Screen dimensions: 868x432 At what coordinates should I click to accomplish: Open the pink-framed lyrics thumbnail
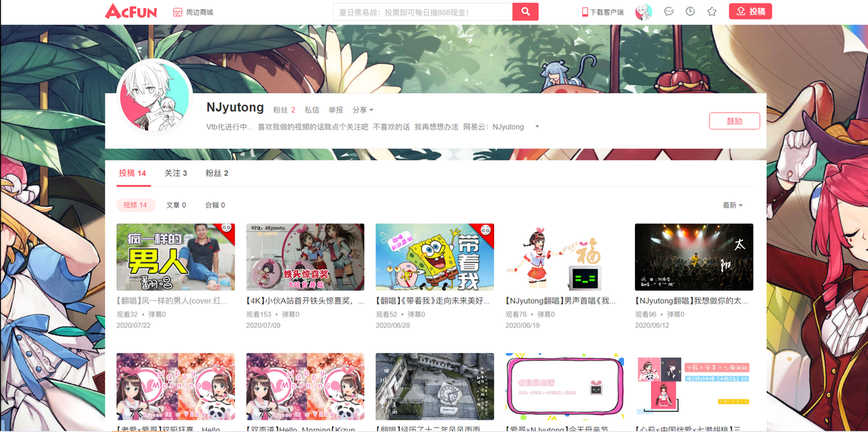click(564, 386)
